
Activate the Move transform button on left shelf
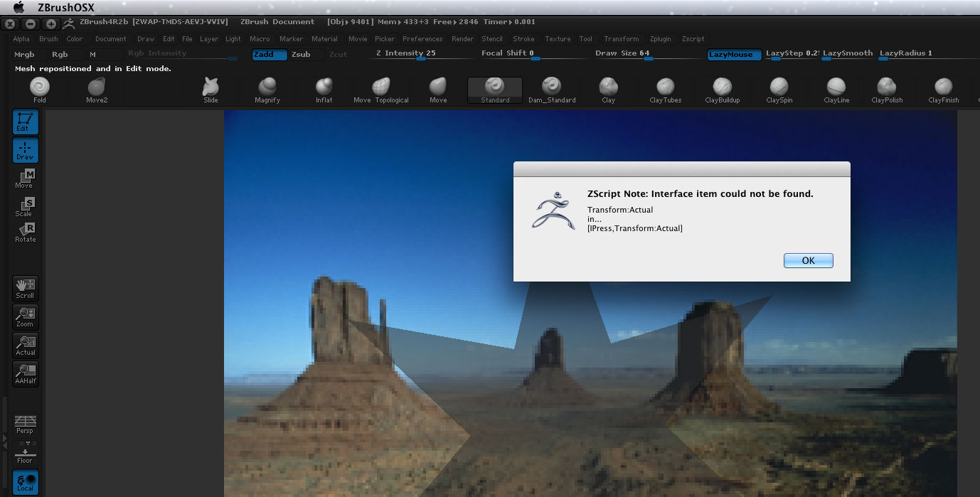26,178
